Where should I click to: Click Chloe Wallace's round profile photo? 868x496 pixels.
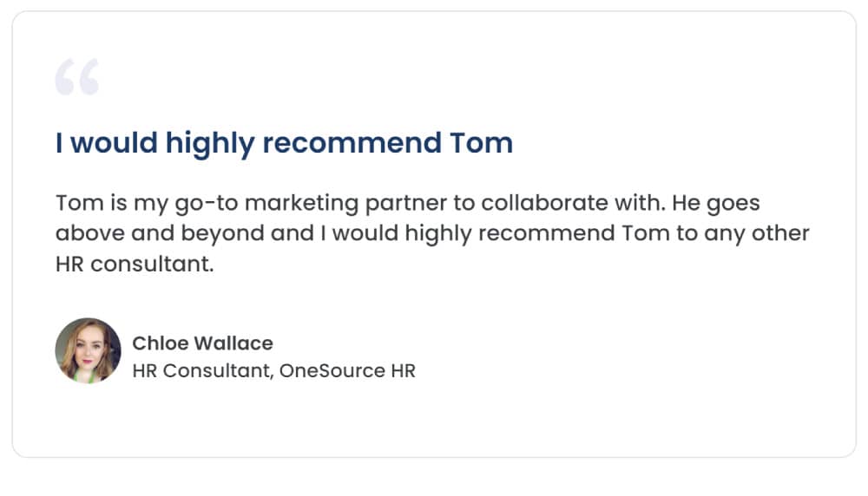[x=88, y=350]
